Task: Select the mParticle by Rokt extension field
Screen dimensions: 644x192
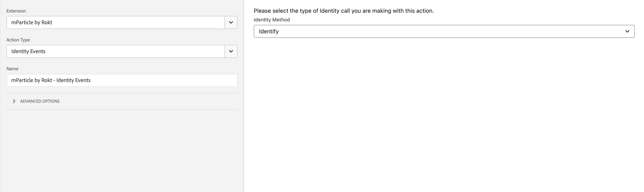Action: pos(115,22)
